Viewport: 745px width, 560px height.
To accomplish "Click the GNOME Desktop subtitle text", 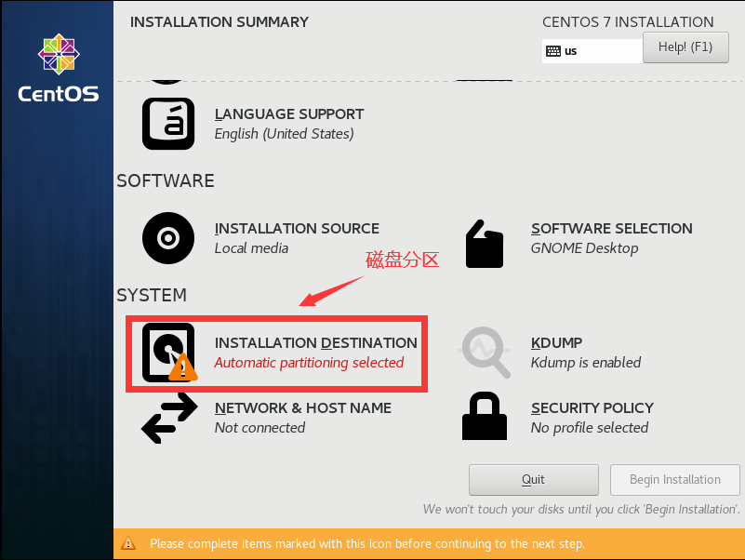I will (585, 248).
